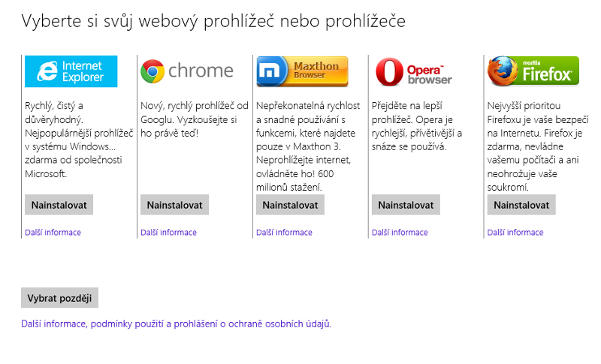
Task: Install Firefox via Nainstalovat button
Action: click(x=521, y=205)
